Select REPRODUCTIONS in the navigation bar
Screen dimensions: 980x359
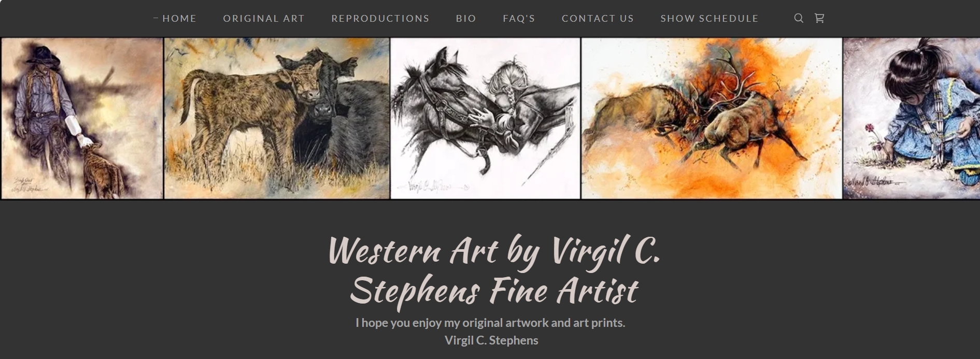(380, 18)
